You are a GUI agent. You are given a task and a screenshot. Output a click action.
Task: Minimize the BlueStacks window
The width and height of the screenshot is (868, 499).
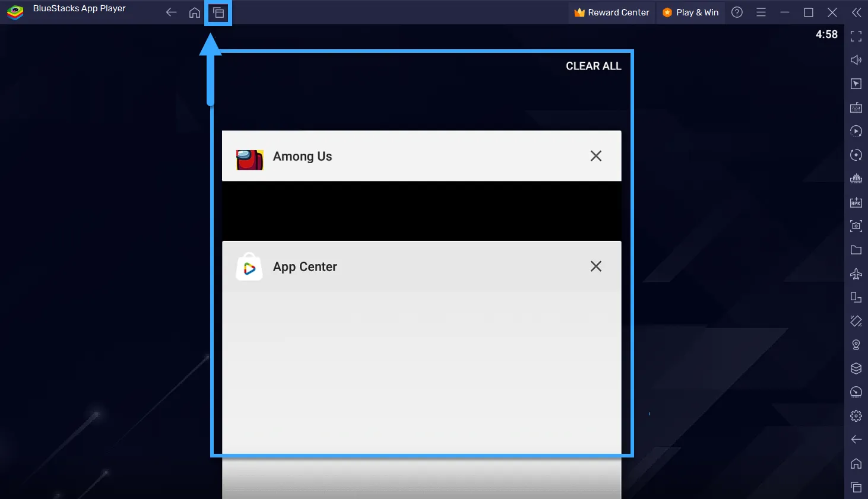(785, 12)
